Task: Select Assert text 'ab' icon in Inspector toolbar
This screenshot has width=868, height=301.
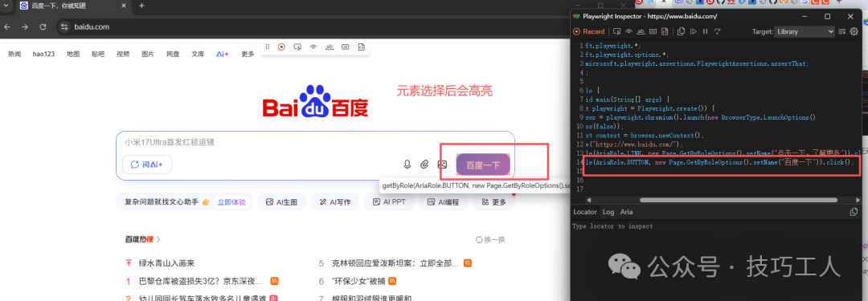Action: tap(641, 31)
